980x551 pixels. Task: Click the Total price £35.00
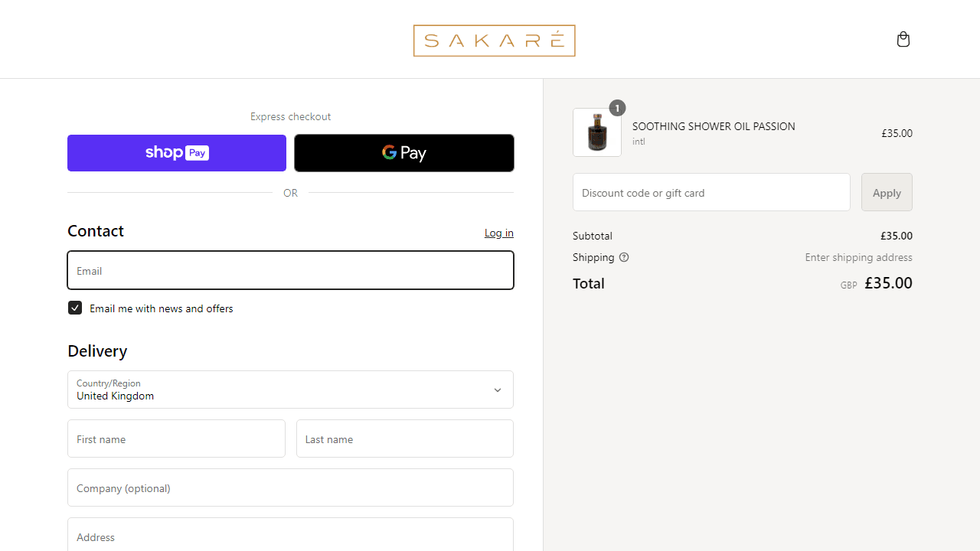click(x=888, y=283)
